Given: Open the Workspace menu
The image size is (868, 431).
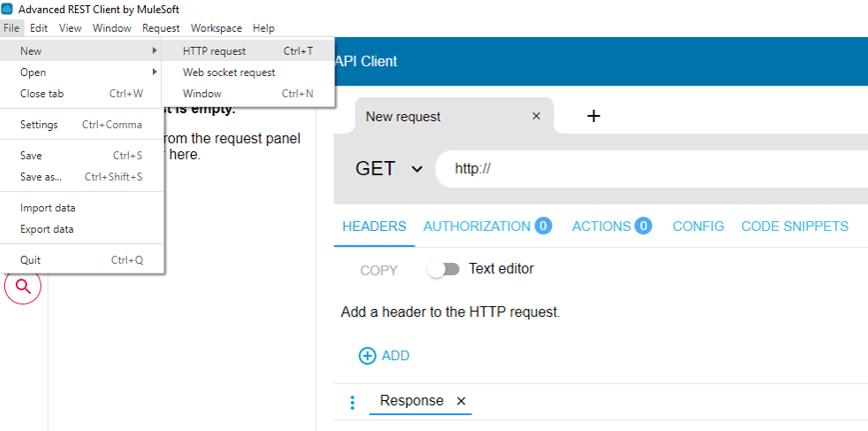Looking at the screenshot, I should coord(216,29).
